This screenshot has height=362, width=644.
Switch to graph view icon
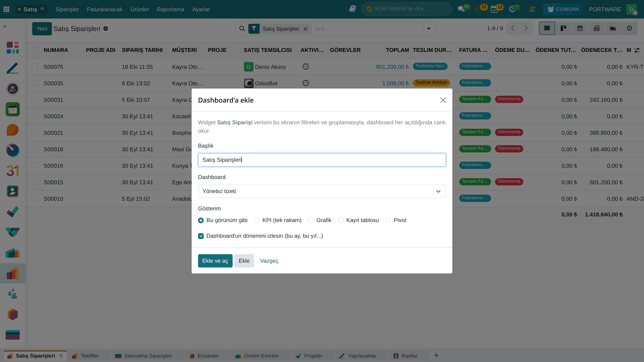pos(613,29)
